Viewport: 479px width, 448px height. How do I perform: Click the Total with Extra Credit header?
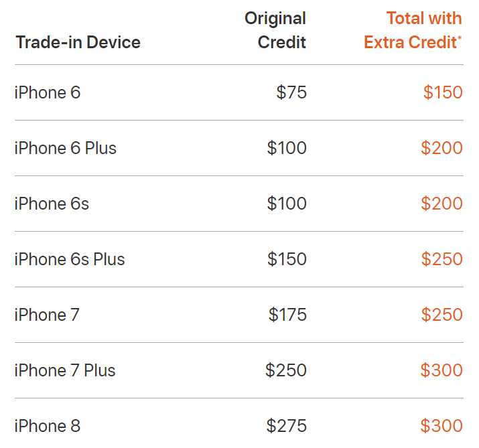413,30
